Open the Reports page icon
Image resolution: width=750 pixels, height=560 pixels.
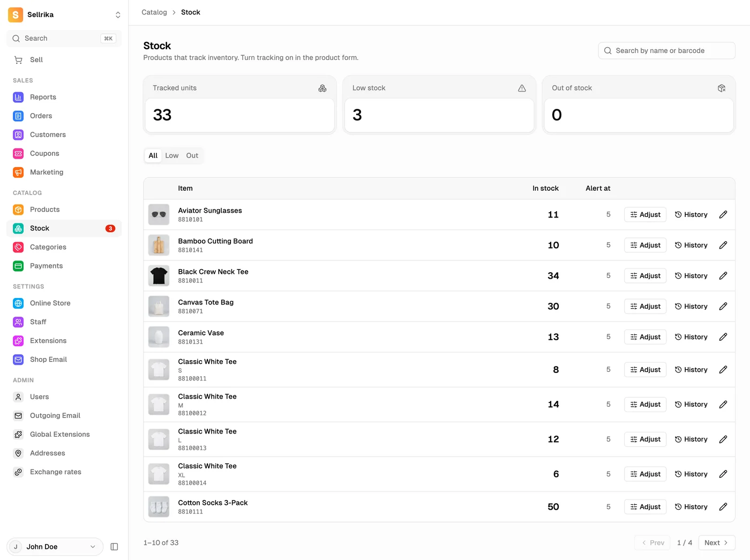click(x=18, y=97)
